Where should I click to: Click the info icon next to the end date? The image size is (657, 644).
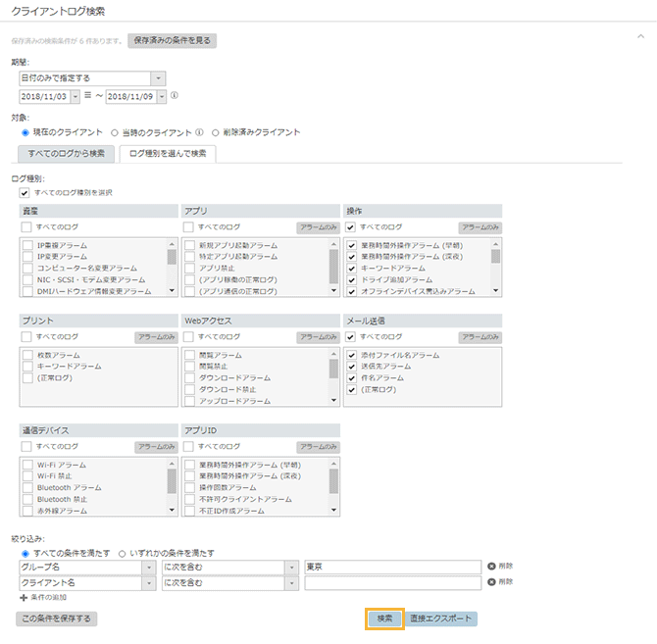[x=175, y=96]
